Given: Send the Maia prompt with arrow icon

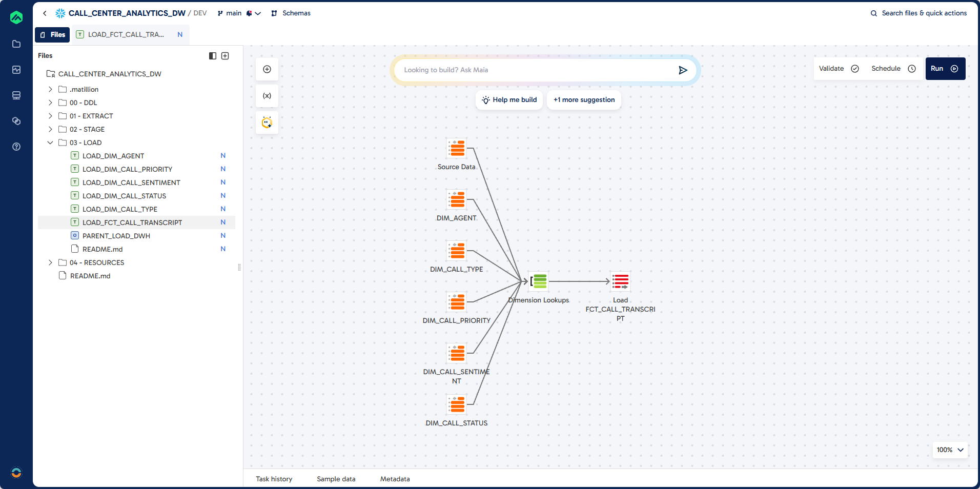Looking at the screenshot, I should pyautogui.click(x=683, y=70).
